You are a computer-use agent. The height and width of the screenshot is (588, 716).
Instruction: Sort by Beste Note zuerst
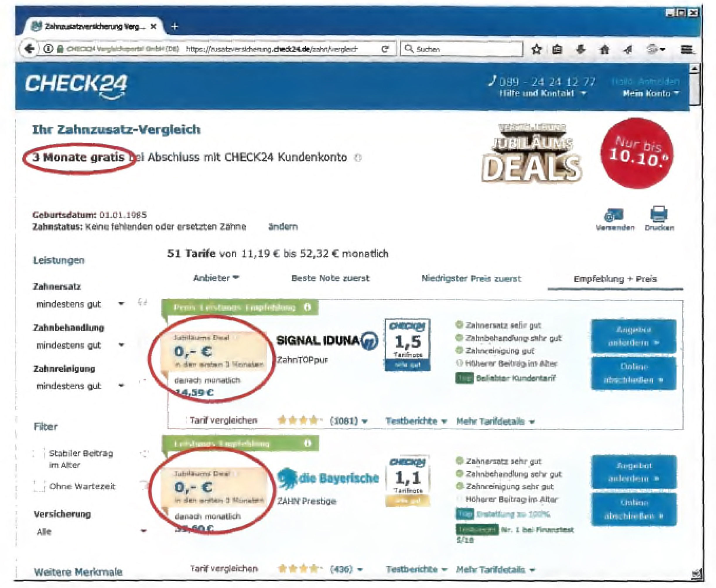point(331,278)
